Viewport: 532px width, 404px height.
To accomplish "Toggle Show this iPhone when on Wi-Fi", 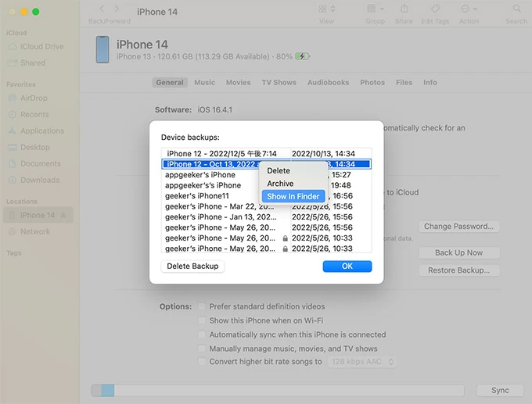I will pyautogui.click(x=203, y=321).
